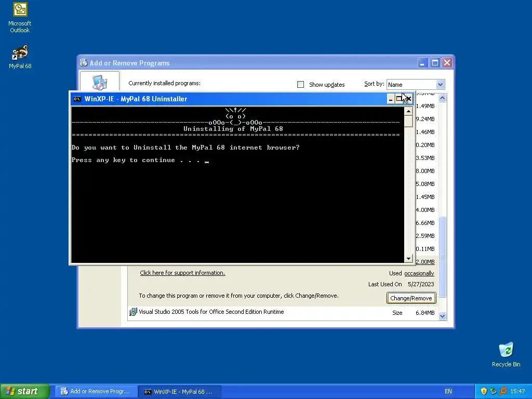Close the Add or Remove Programs window

pyautogui.click(x=447, y=63)
